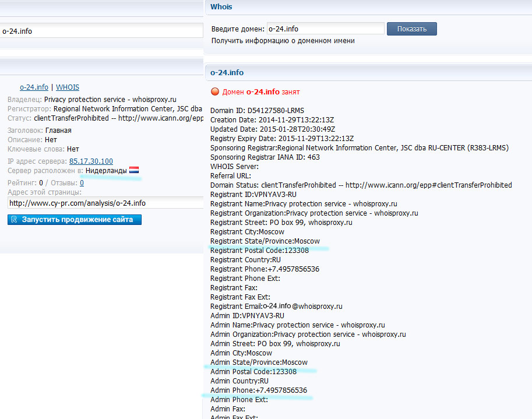The image size is (532, 419).
Task: Open the server IP address 85.17.30.100 link
Action: point(91,161)
